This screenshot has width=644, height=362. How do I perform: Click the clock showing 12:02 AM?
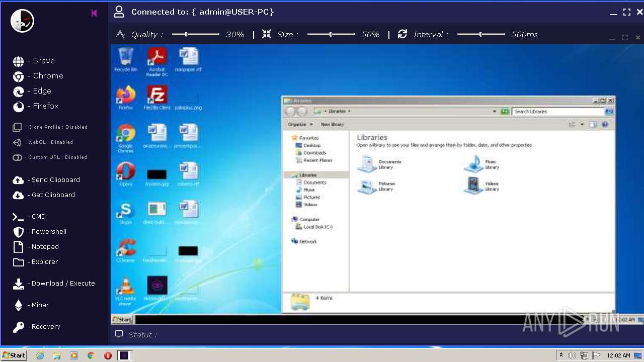pyautogui.click(x=618, y=355)
